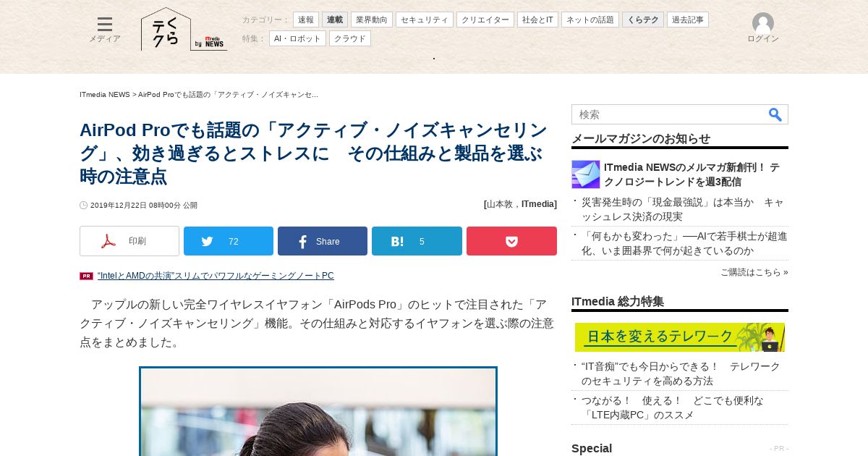Click the ITmedia 総力特集 heading

click(618, 301)
